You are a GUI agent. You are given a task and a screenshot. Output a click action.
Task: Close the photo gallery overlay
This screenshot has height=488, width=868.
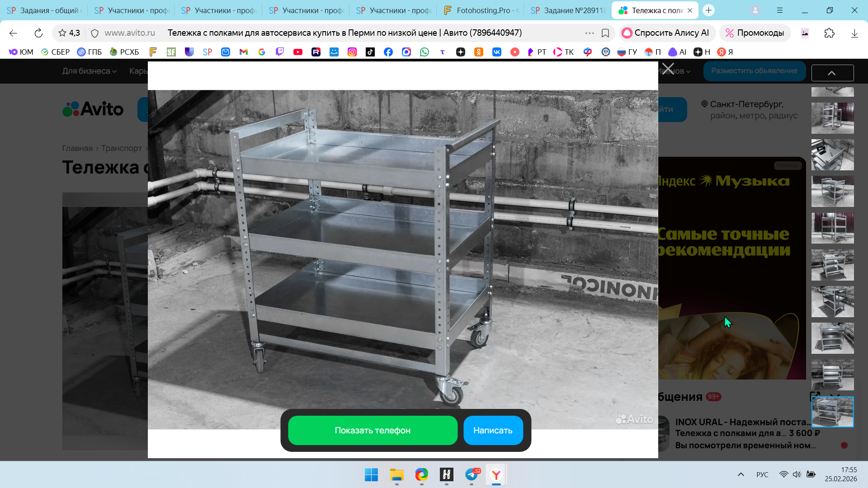pos(668,69)
